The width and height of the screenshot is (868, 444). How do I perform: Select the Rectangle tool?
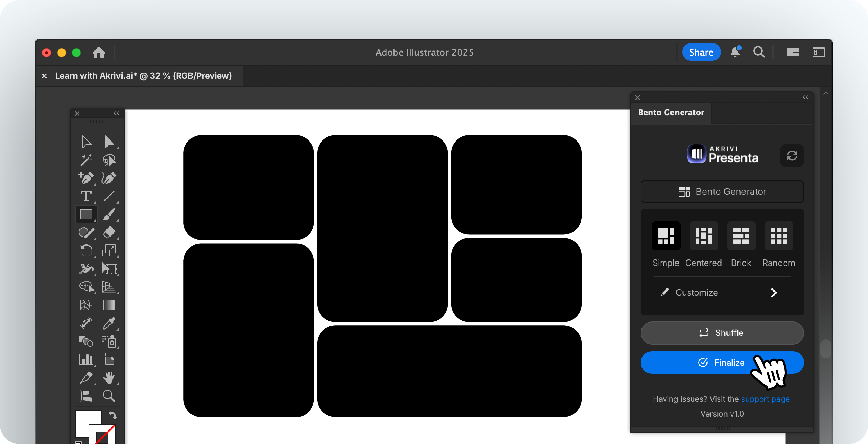86,214
